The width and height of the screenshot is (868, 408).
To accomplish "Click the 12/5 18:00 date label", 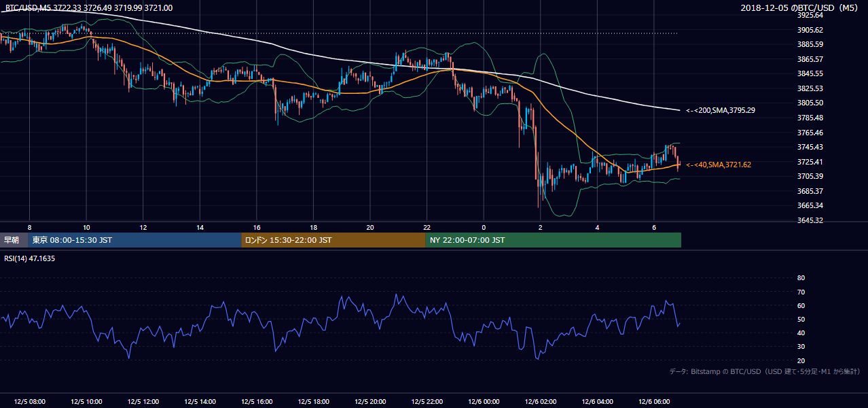I will tap(313, 402).
